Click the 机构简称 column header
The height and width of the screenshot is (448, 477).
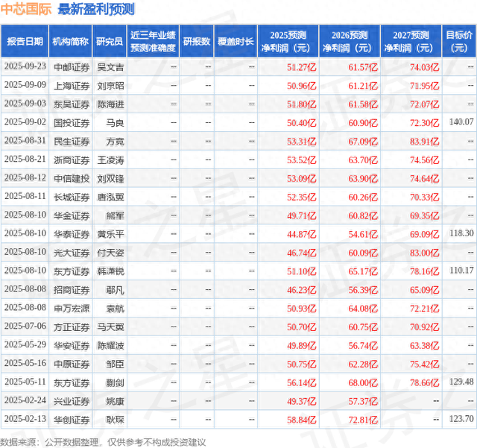coord(70,42)
